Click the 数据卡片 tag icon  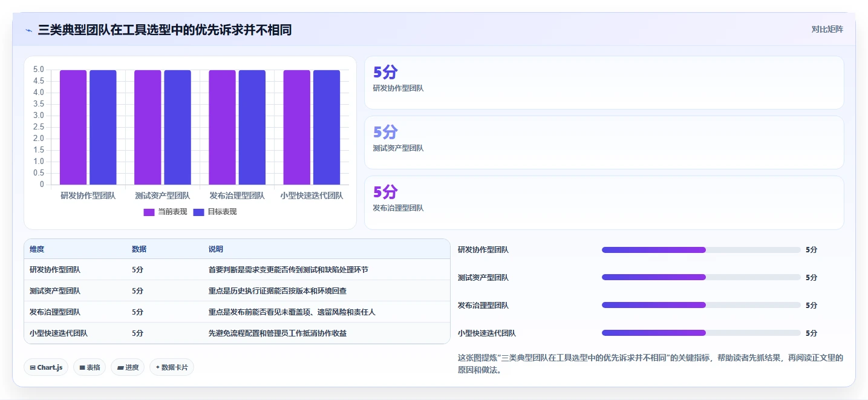coord(158,367)
